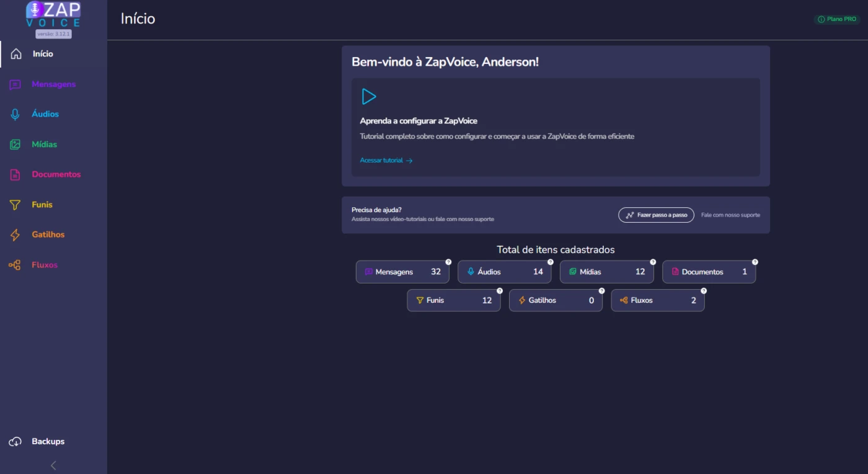868x474 pixels.
Task: Open the Fluxos total card showing 2
Action: coord(658,300)
